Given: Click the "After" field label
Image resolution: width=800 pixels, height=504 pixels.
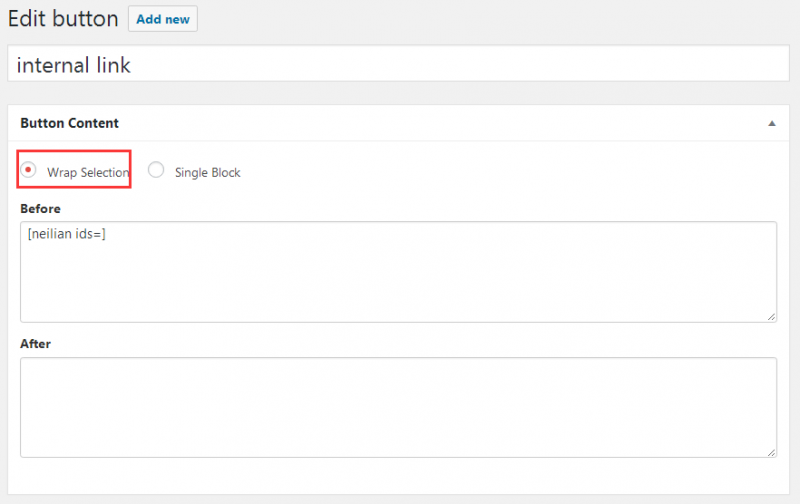Looking at the screenshot, I should click(35, 344).
